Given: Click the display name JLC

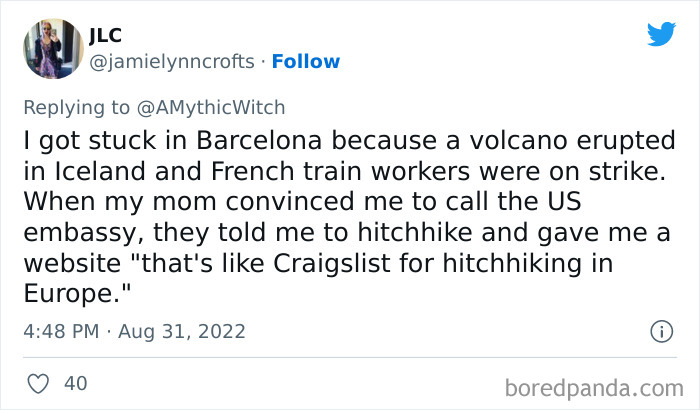Looking at the screenshot, I should click(105, 34).
